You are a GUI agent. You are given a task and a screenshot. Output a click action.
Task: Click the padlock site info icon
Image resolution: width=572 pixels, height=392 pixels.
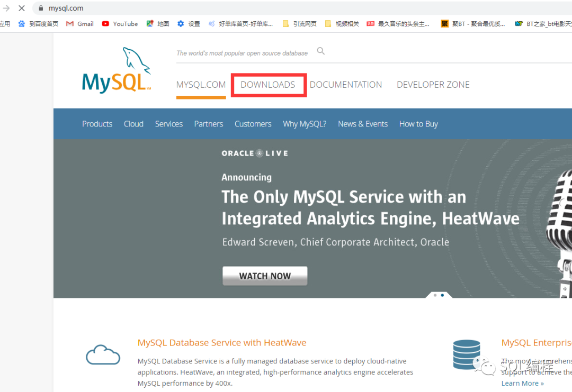[41, 8]
